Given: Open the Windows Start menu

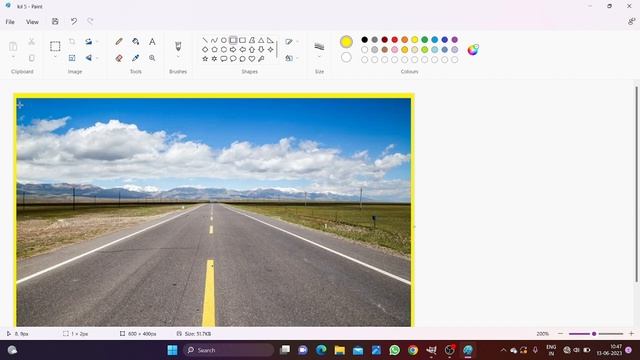Looking at the screenshot, I should click(172, 350).
